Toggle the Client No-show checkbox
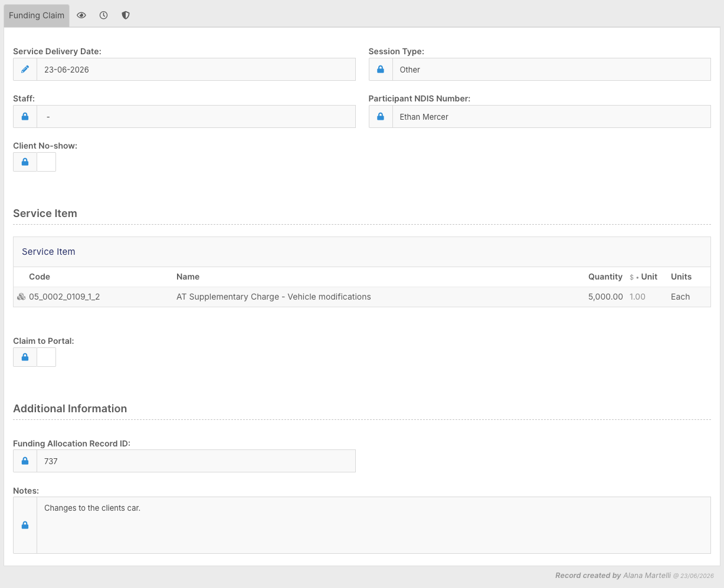724x588 pixels. pos(46,162)
